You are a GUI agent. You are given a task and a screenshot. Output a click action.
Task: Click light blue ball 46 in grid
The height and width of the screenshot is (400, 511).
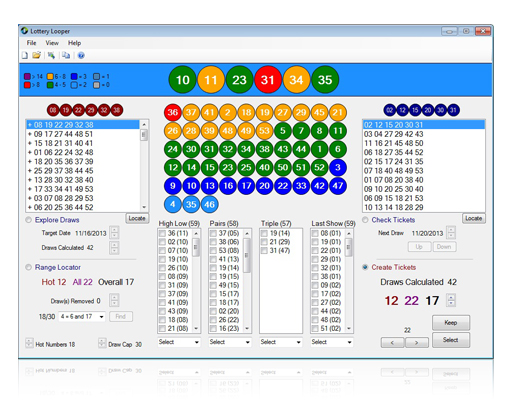click(209, 204)
